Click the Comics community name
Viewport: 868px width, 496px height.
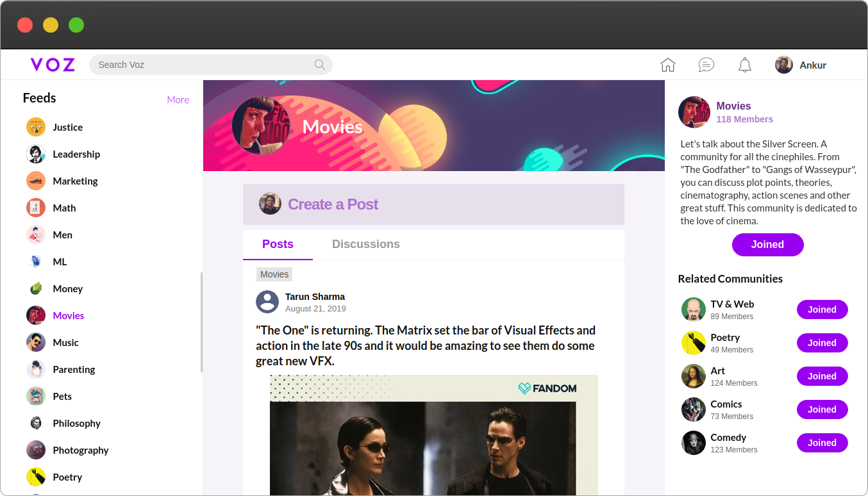[x=726, y=404]
